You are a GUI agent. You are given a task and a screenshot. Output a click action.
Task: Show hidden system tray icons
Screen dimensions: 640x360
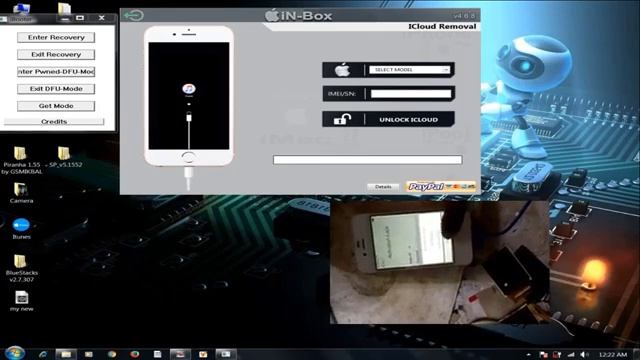pos(529,354)
